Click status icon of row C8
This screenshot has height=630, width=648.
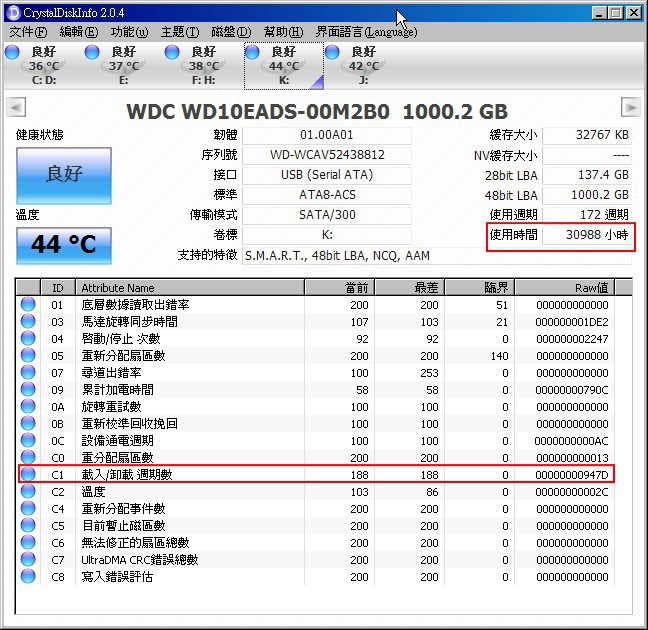pyautogui.click(x=28, y=576)
